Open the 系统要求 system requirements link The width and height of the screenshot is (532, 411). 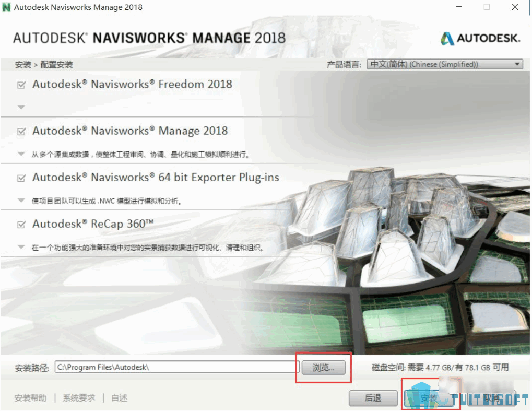point(79,398)
